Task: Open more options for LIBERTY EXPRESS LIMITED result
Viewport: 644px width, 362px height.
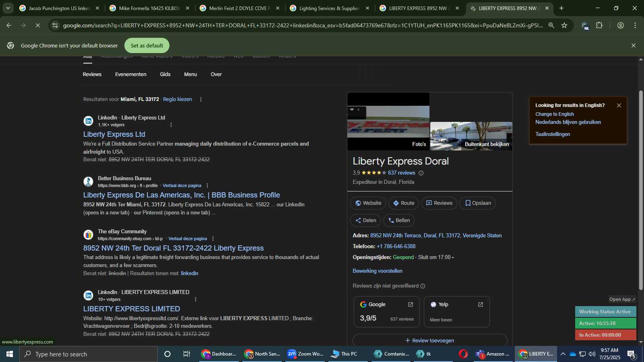Action: click(196, 299)
